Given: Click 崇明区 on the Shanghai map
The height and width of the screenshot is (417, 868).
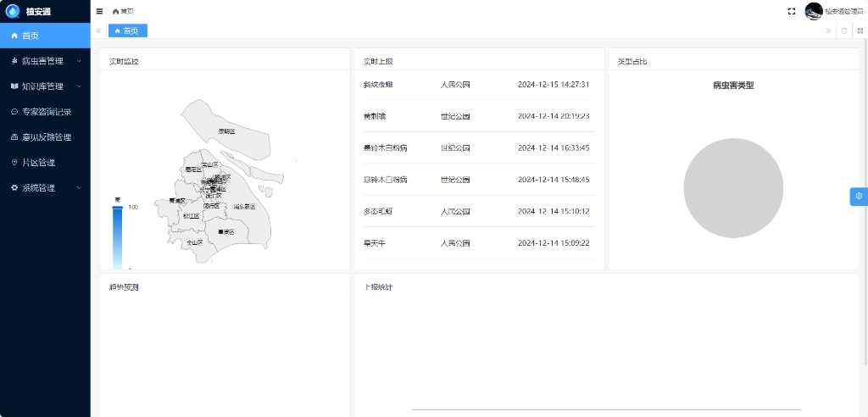Looking at the screenshot, I should (226, 131).
